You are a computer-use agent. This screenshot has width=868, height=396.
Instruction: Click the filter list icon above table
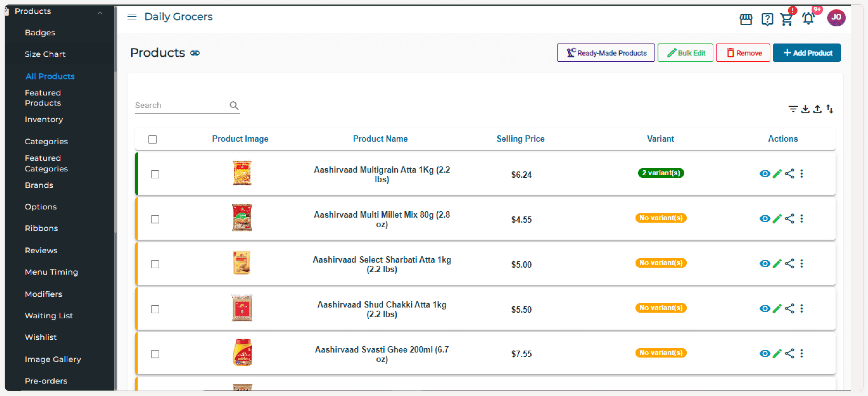(792, 109)
